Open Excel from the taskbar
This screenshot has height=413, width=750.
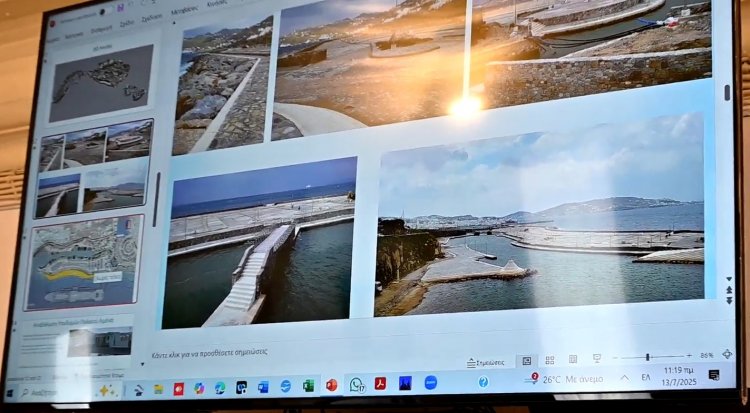(308, 386)
